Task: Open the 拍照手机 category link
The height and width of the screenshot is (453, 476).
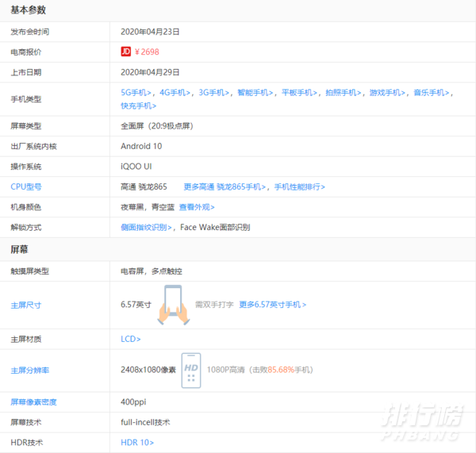Action: click(x=343, y=93)
